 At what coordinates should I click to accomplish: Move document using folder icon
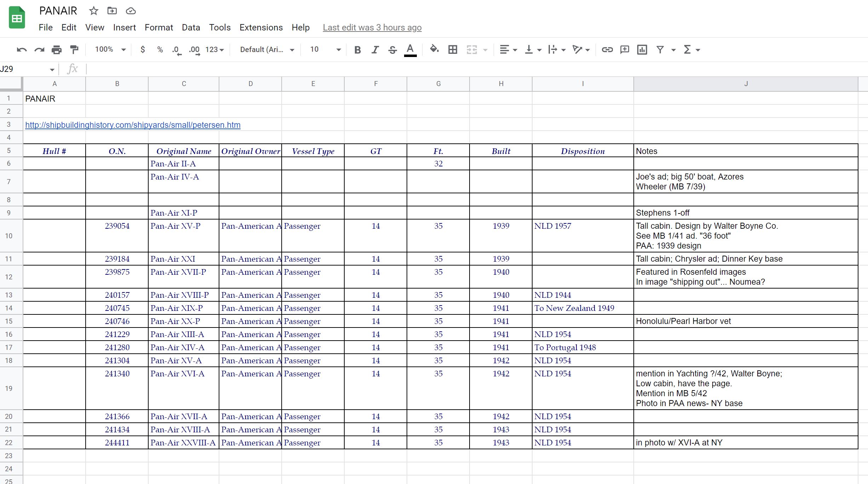pos(112,11)
